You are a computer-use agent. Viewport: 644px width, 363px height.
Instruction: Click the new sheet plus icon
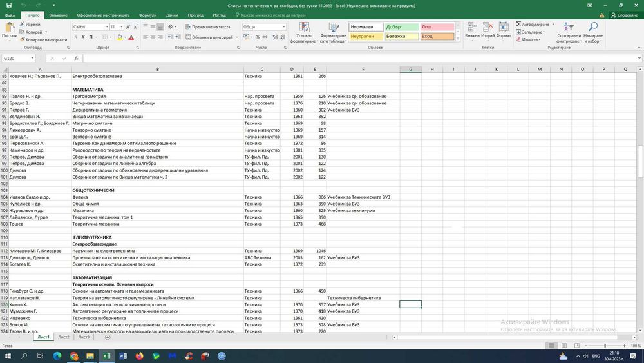[108, 337]
